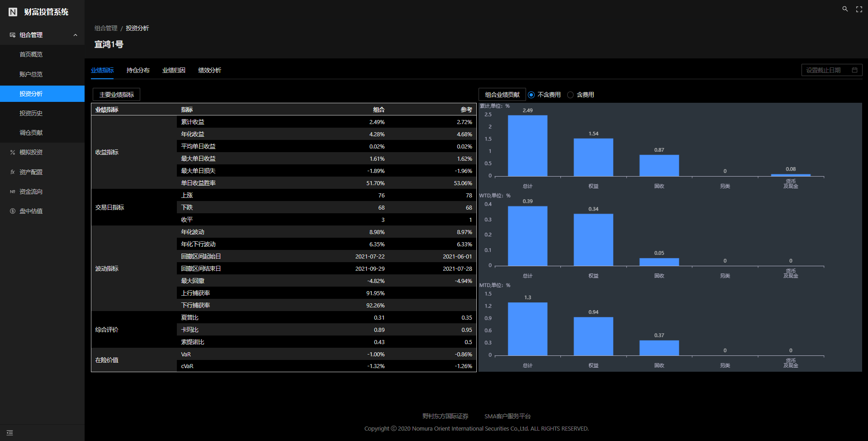
Task: Click the 资金流向 sidebar icon
Action: pos(13,192)
